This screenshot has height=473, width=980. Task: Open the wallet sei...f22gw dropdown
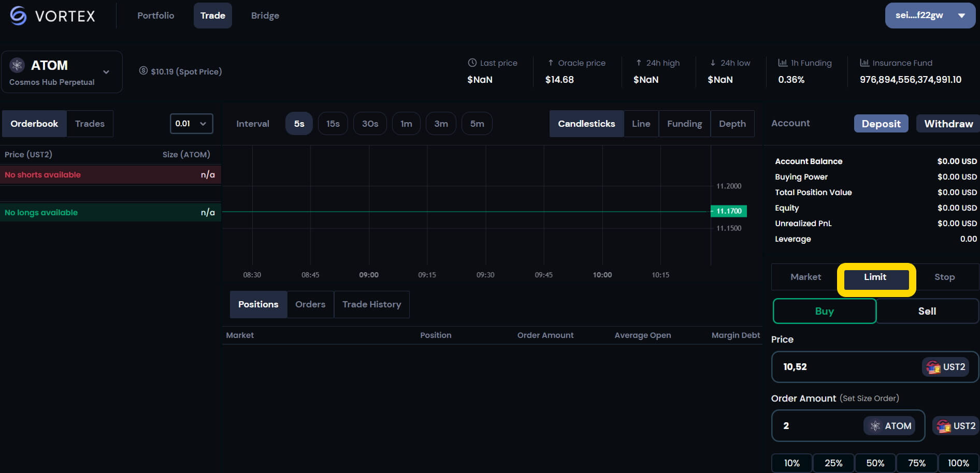[x=930, y=16]
